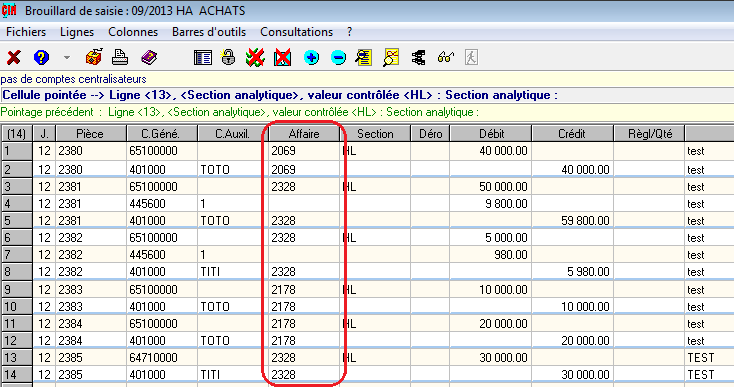Select row header number 14

click(x=16, y=374)
